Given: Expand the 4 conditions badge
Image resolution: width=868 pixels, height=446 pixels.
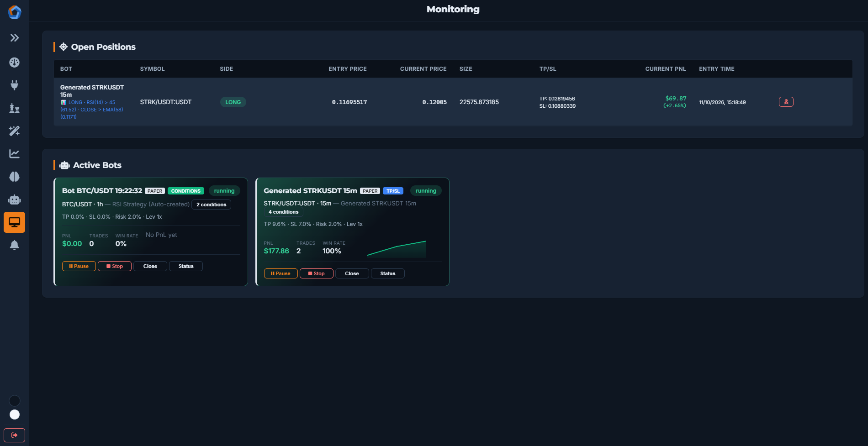Looking at the screenshot, I should pyautogui.click(x=283, y=212).
